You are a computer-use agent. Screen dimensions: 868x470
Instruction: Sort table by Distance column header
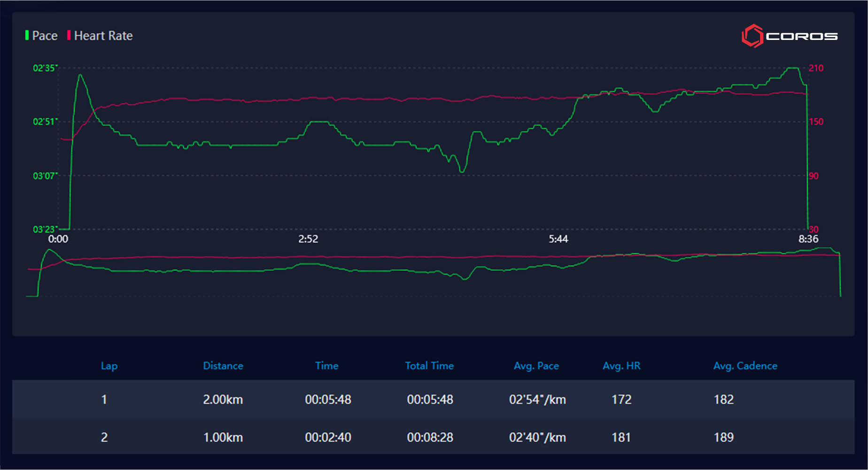tap(223, 366)
